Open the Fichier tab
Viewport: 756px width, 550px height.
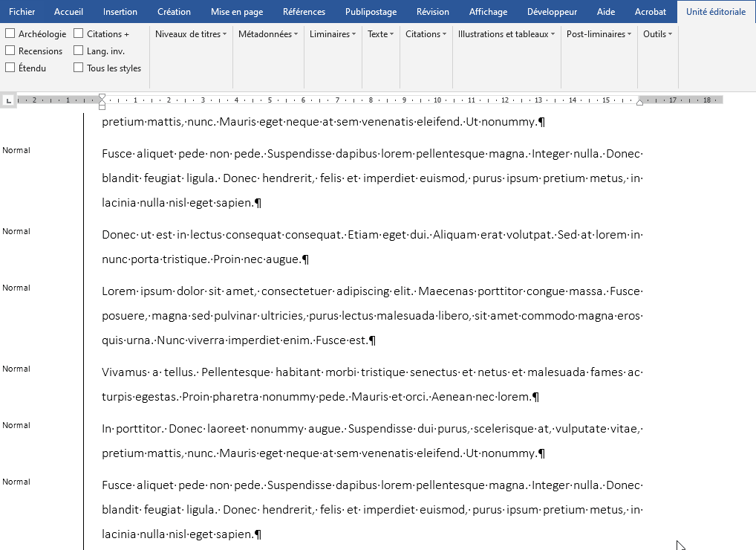click(22, 12)
